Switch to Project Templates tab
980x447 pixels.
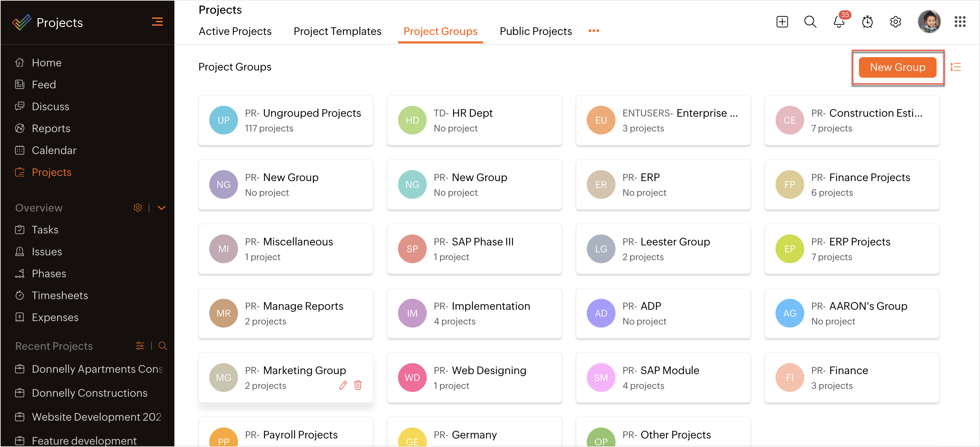click(337, 31)
